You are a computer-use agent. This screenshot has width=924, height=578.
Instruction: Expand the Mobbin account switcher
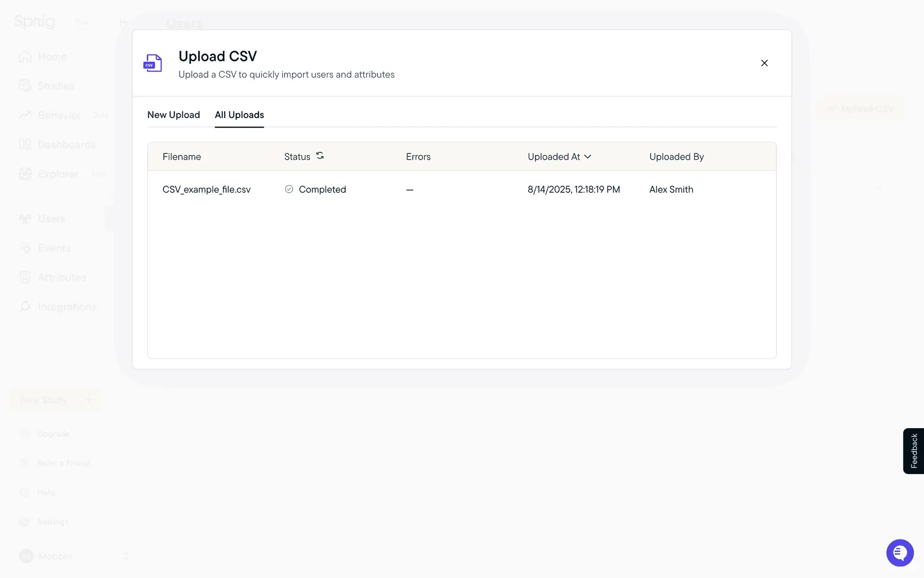point(126,556)
